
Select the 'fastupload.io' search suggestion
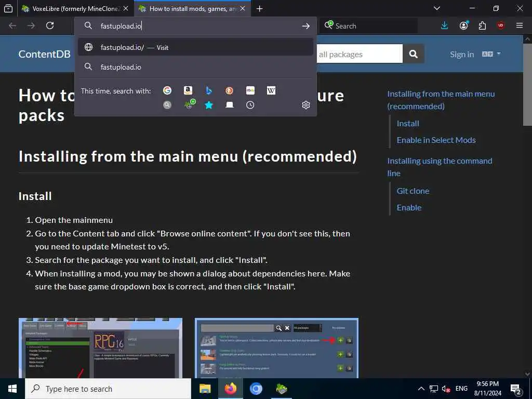[x=195, y=67]
